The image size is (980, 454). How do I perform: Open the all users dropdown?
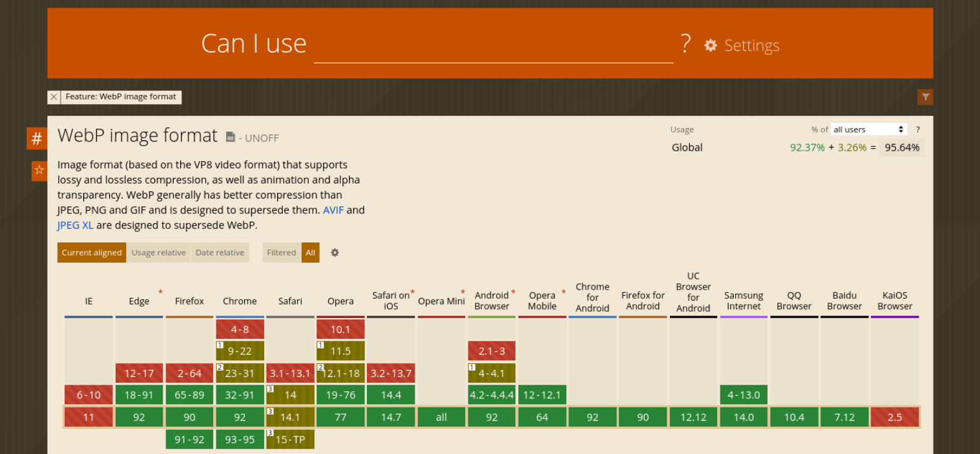pos(869,129)
